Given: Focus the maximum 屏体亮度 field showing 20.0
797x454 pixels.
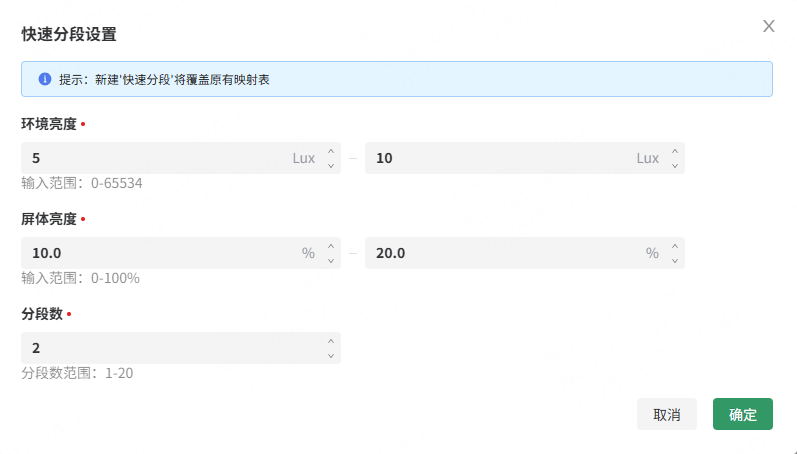Looking at the screenshot, I should 495,253.
